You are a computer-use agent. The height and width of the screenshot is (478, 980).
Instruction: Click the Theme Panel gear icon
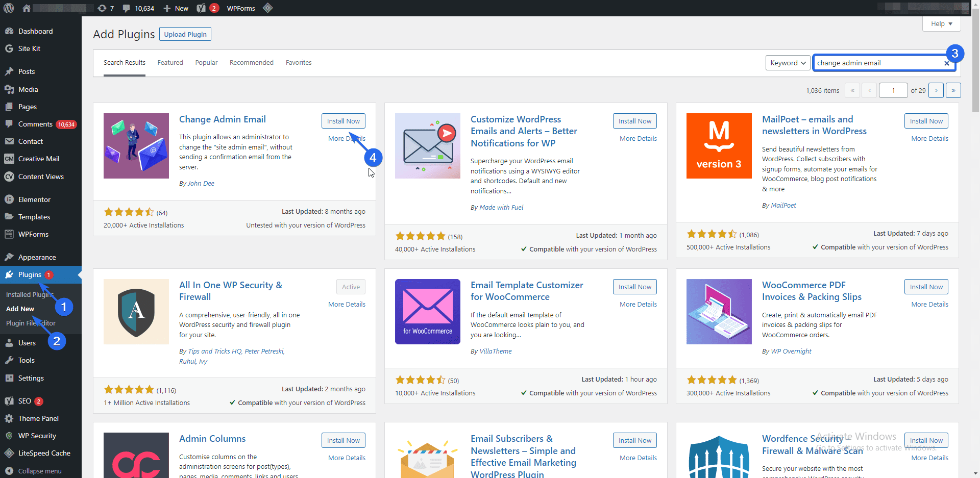tap(9, 418)
